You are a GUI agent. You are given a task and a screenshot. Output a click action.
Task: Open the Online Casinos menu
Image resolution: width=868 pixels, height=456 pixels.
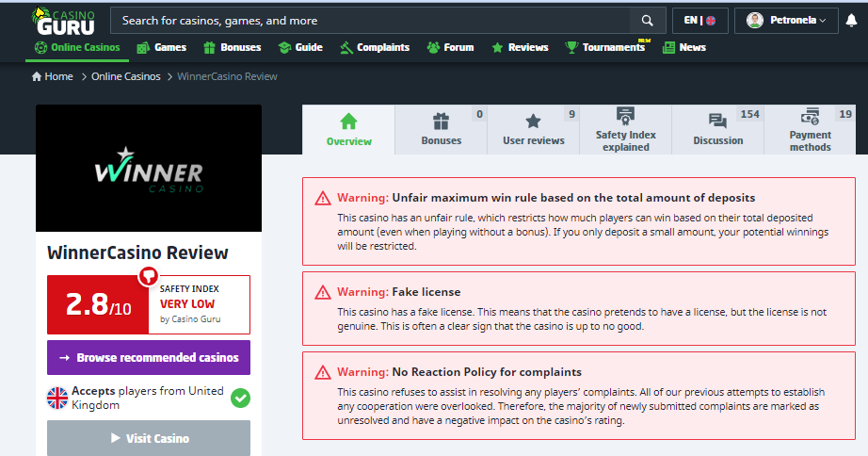(x=77, y=47)
